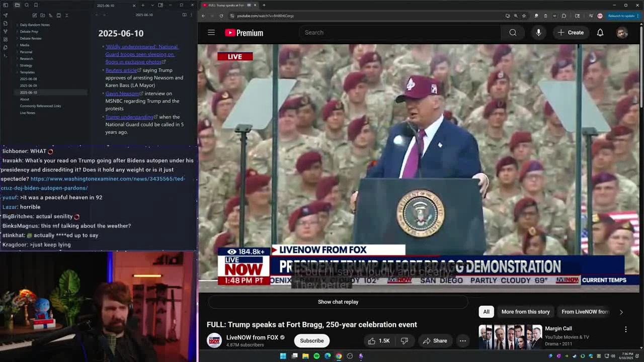Click YouTube search magnifier button

point(513,33)
